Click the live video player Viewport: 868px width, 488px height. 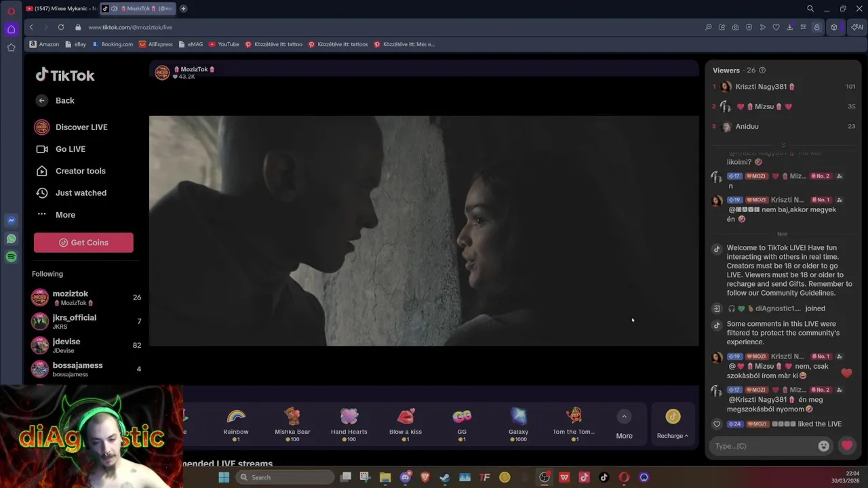coord(424,230)
